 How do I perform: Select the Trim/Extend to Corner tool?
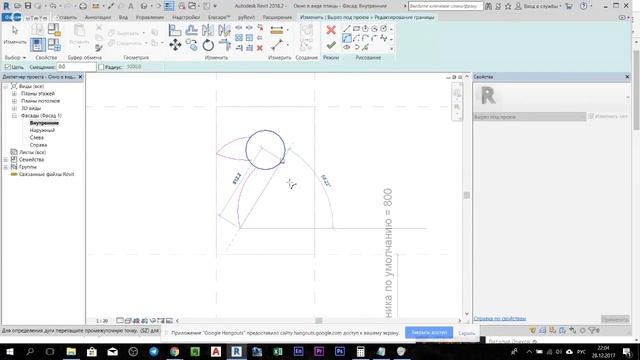224,45
